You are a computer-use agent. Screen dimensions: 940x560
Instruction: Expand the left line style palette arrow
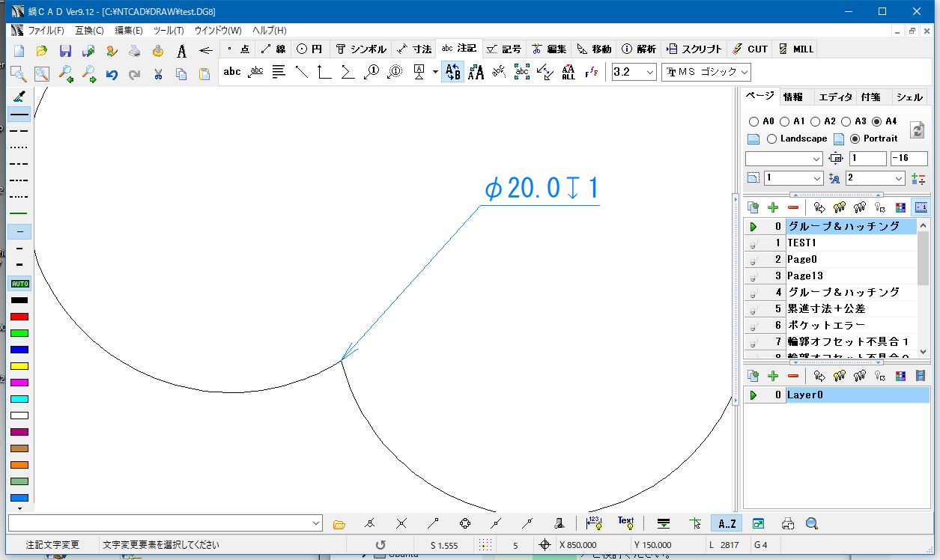pos(19,508)
